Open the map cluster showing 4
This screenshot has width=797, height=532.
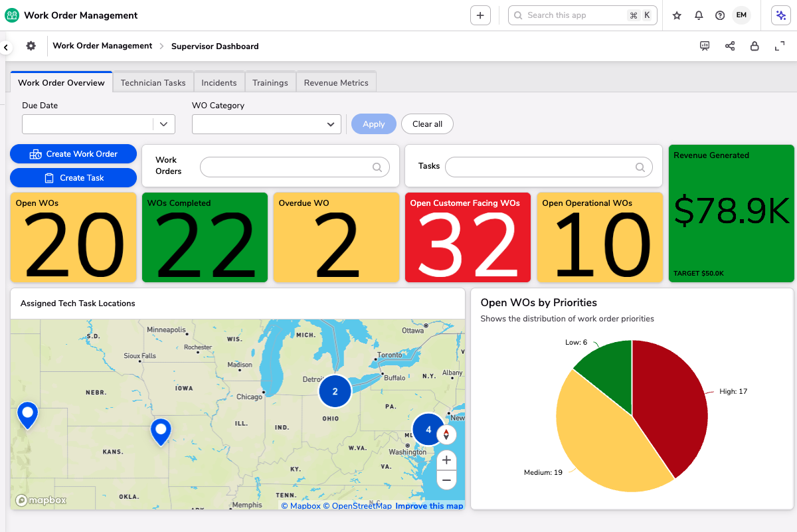point(428,430)
